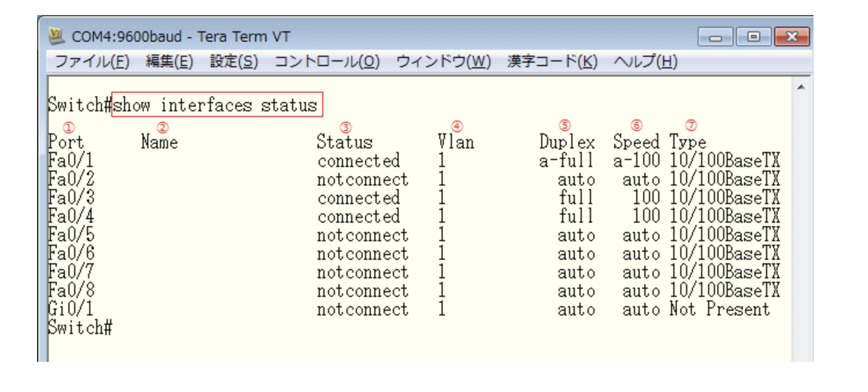
Task: Open the 編集(E) menu
Action: (x=169, y=61)
